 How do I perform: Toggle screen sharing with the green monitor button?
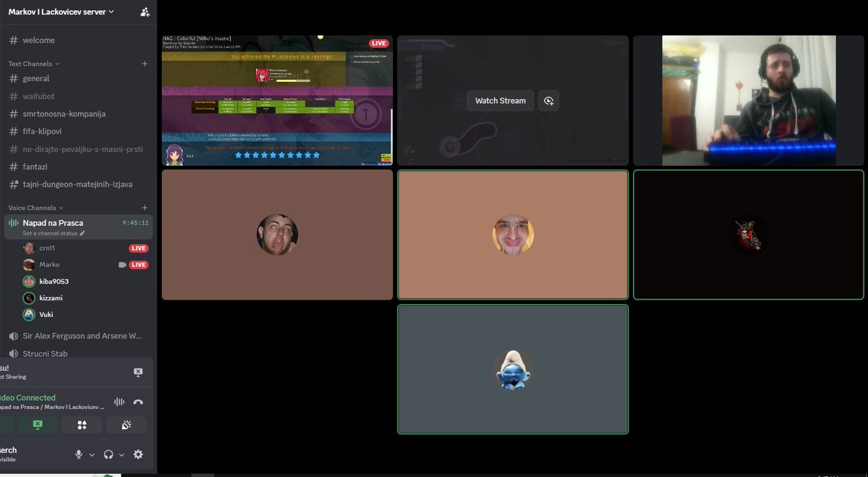click(x=37, y=425)
